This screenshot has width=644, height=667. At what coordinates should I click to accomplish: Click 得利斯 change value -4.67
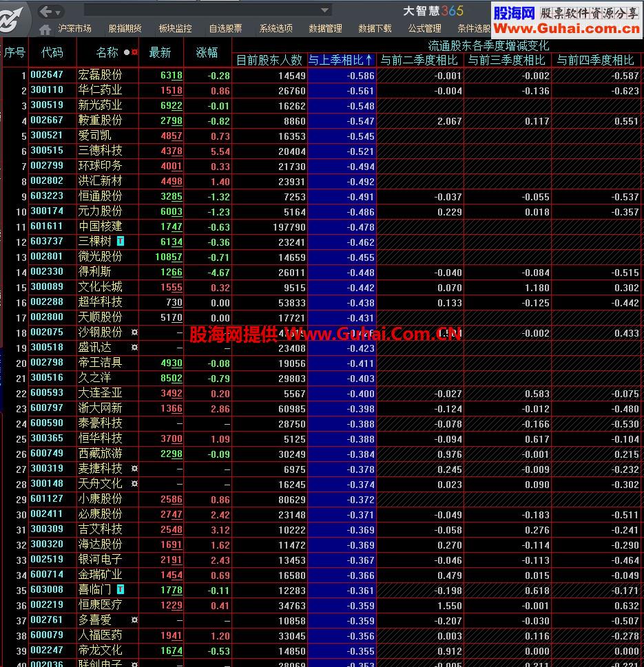coord(219,273)
